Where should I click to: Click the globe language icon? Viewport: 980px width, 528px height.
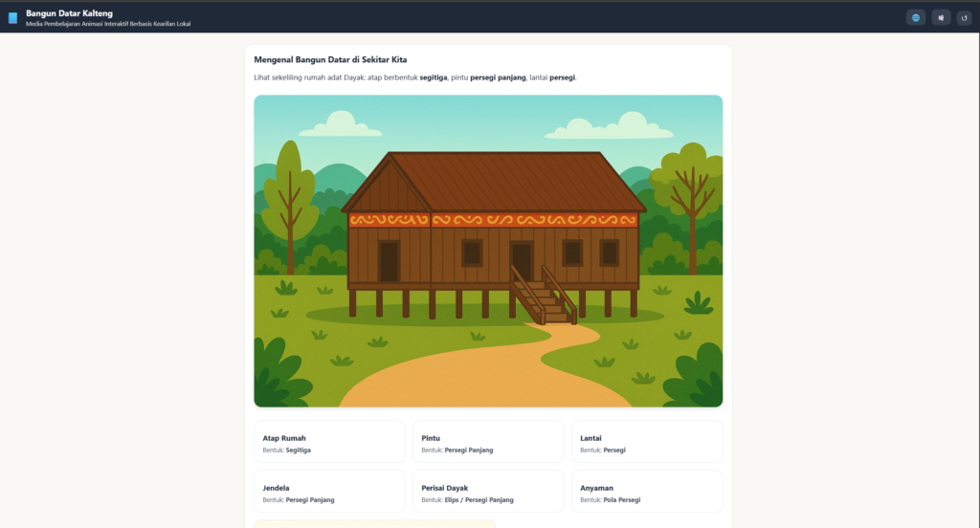pyautogui.click(x=915, y=17)
